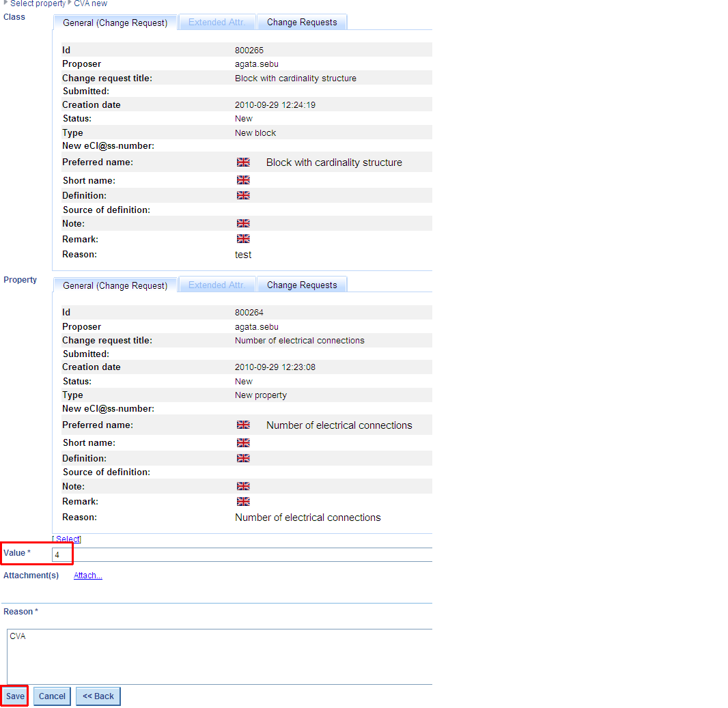Click the UK flag beside Class Short name
The height and width of the screenshot is (708, 728).
(243, 180)
